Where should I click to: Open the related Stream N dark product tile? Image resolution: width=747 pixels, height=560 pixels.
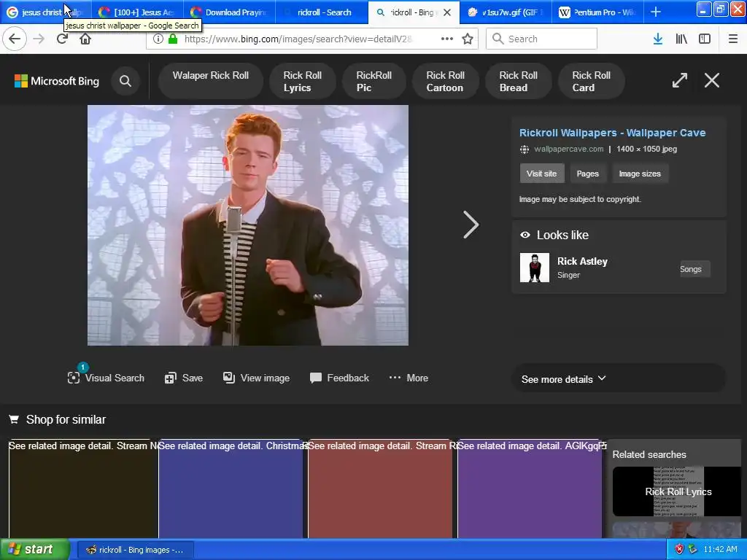(x=83, y=489)
